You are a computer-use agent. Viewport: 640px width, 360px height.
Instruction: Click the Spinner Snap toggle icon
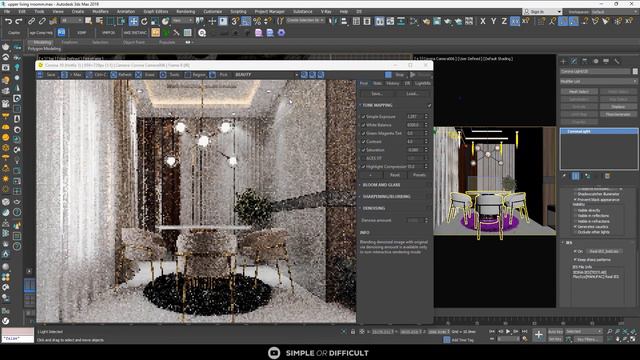tap(268, 21)
